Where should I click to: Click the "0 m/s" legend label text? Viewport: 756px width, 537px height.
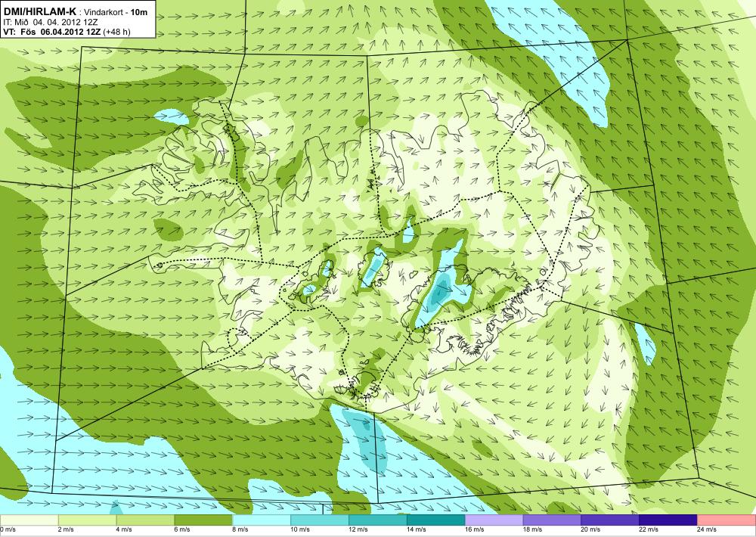pyautogui.click(x=8, y=529)
